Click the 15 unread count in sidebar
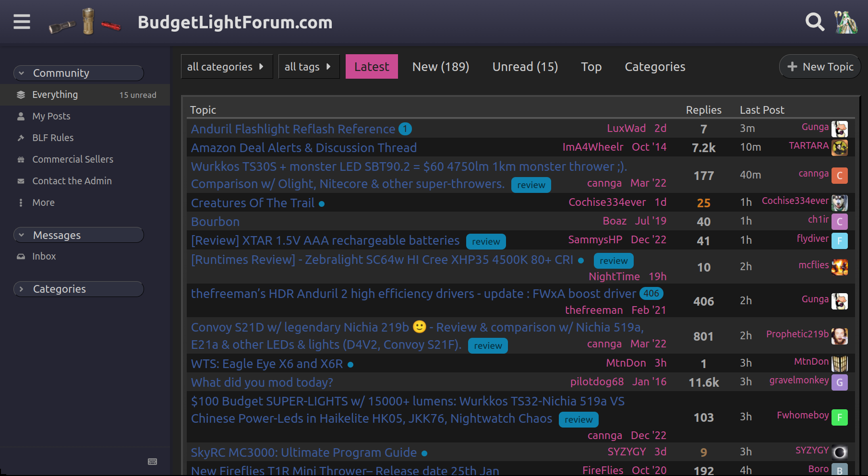This screenshot has height=476, width=868. click(x=138, y=95)
